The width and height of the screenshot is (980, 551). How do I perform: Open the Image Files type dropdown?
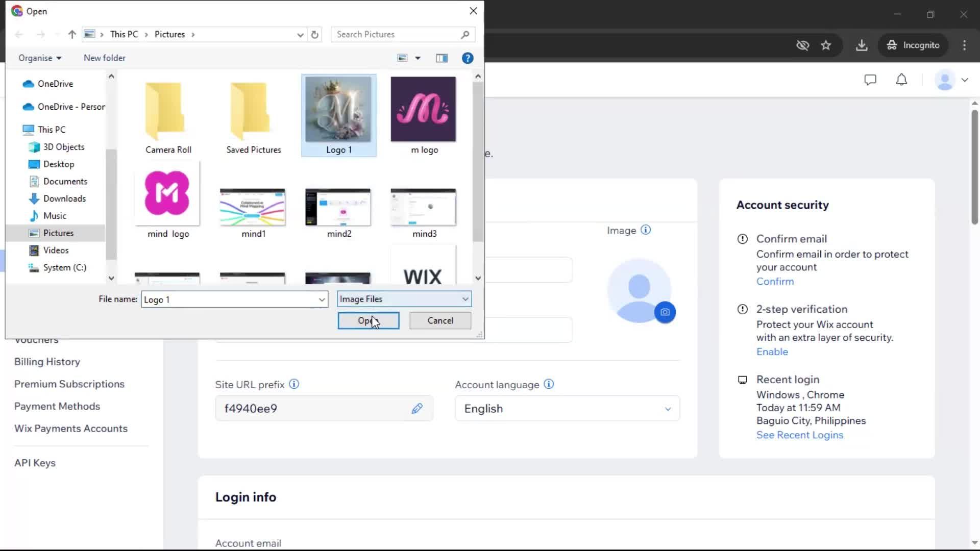(x=404, y=299)
